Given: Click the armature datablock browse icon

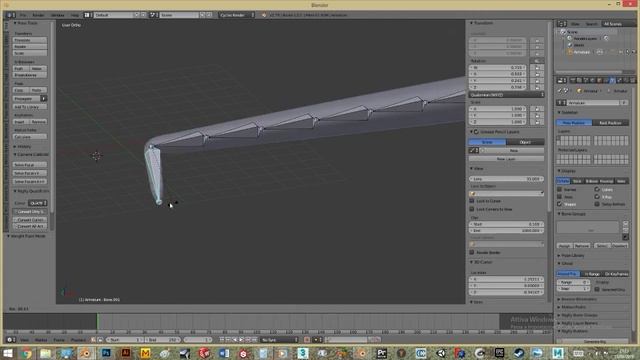Looking at the screenshot, I should (562, 103).
